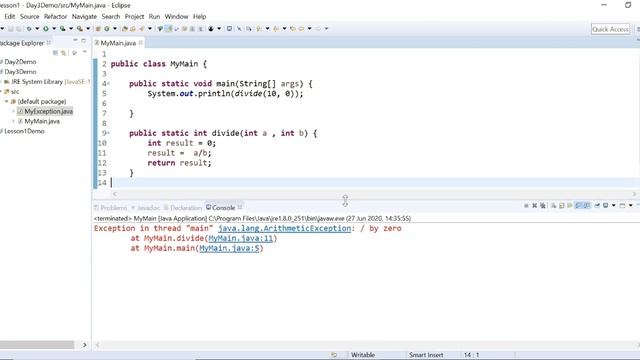Click the editor horizontal scrollbar
640x360 pixels.
pyautogui.click(x=374, y=194)
